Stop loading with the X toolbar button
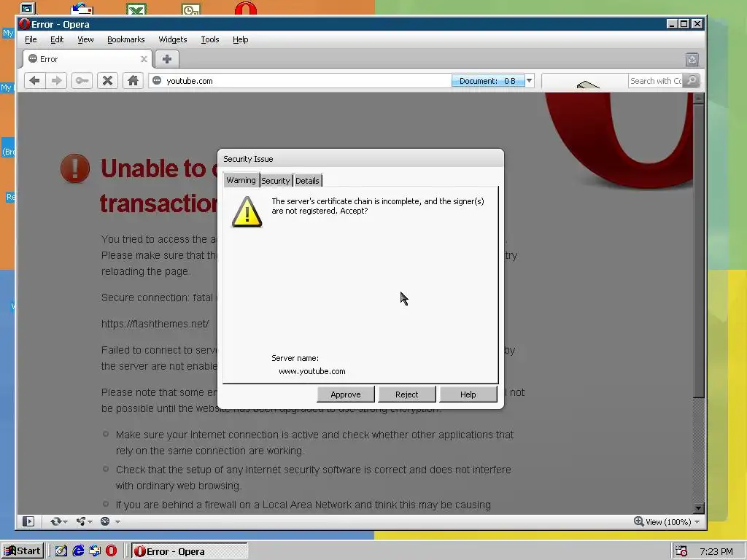Viewport: 747px width, 560px height. point(108,80)
